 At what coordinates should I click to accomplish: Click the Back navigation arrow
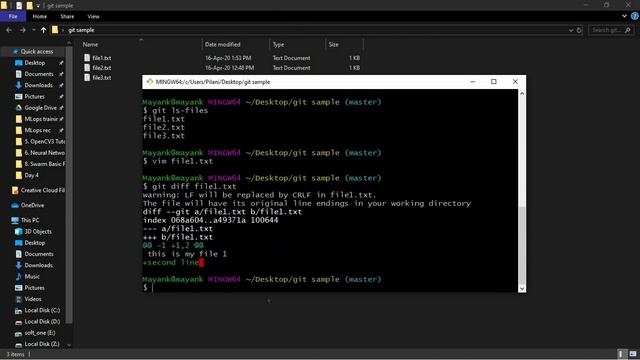tap(9, 30)
